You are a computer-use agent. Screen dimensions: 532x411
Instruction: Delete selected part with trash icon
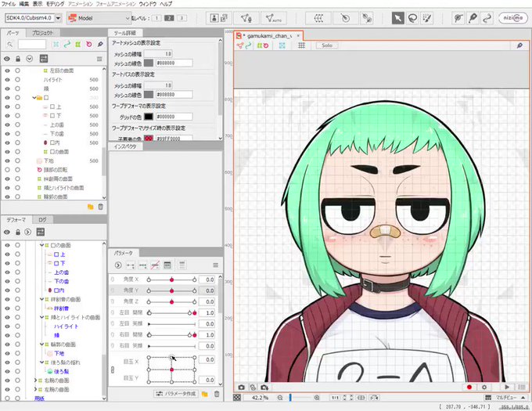101,207
